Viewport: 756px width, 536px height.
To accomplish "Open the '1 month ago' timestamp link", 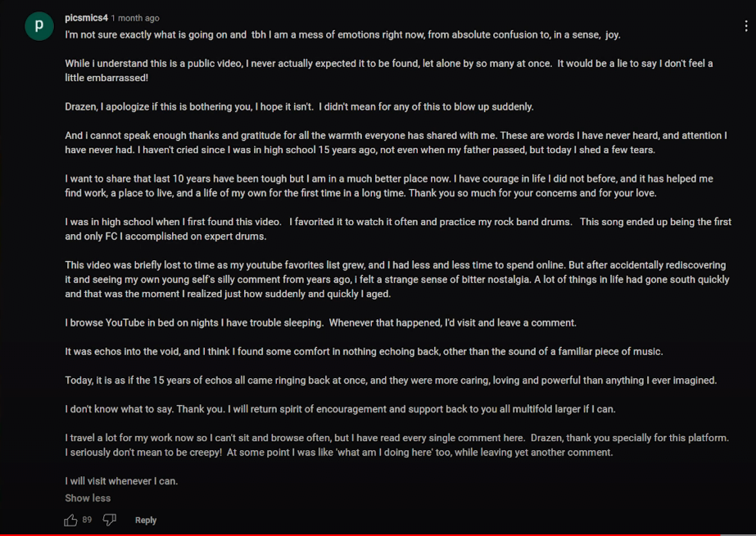I will [x=135, y=18].
